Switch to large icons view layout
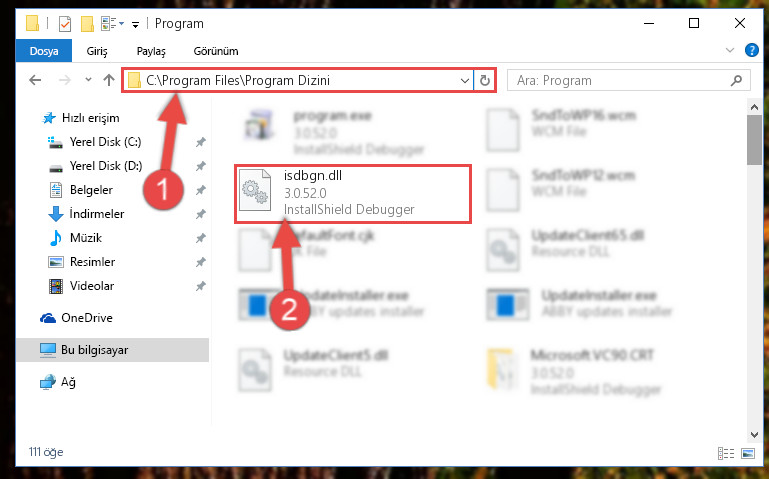 [748, 453]
